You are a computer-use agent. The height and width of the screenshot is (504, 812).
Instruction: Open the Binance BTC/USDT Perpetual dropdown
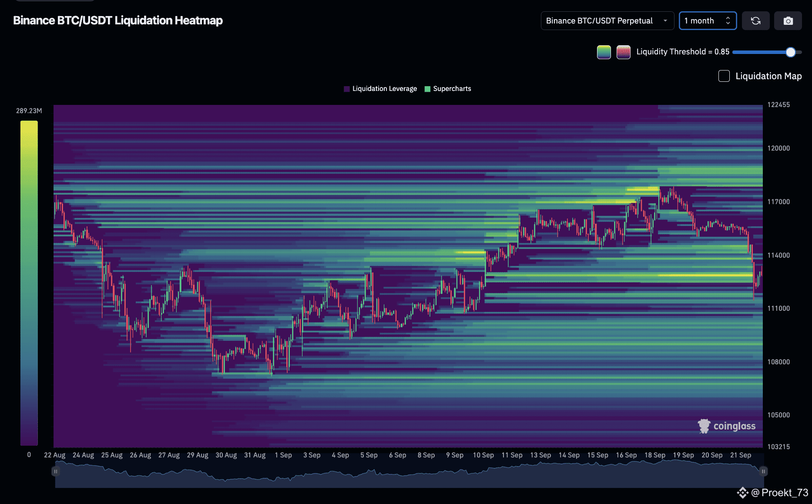(x=607, y=21)
